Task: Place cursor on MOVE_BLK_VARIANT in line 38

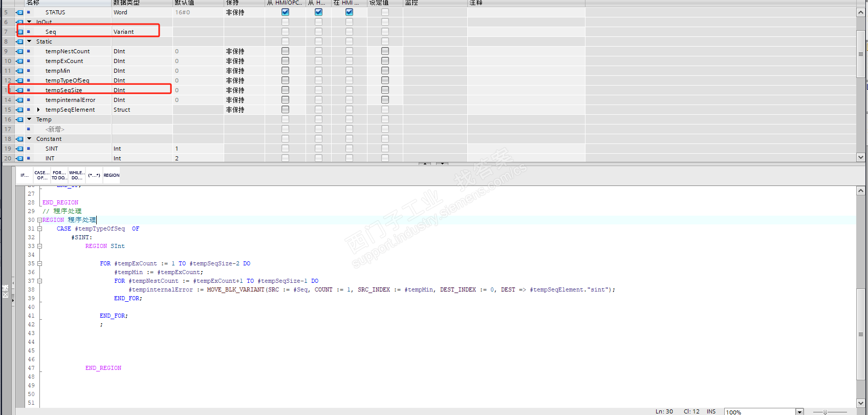Action: [x=235, y=289]
